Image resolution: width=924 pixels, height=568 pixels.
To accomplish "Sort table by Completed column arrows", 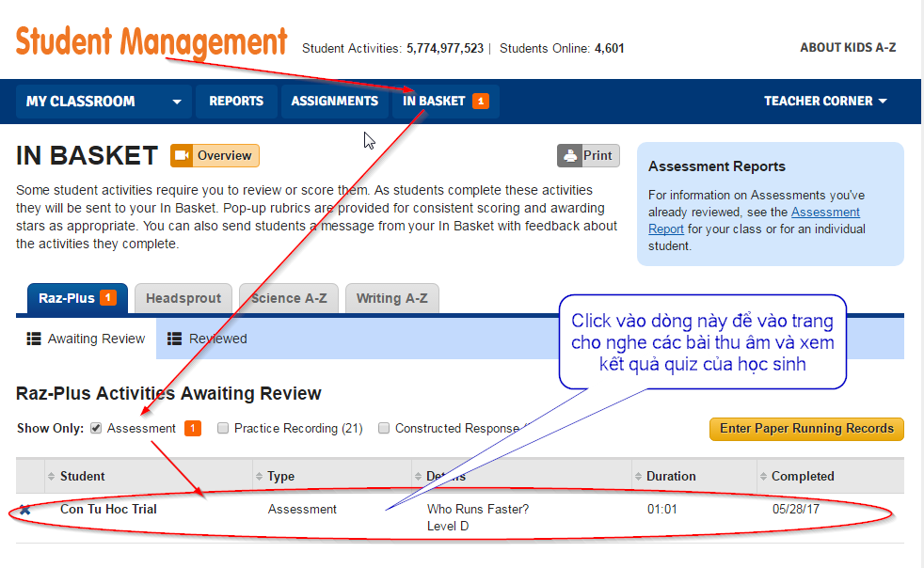I will click(764, 476).
